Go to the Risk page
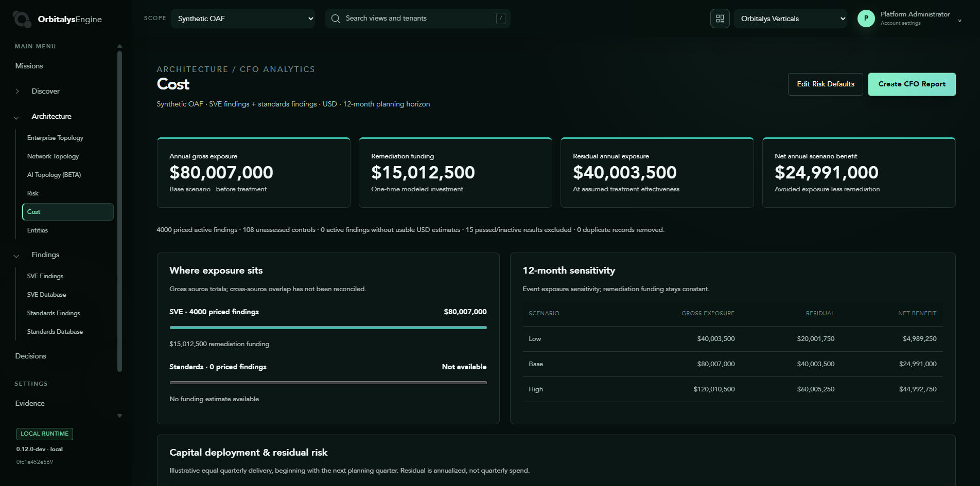 [x=33, y=193]
